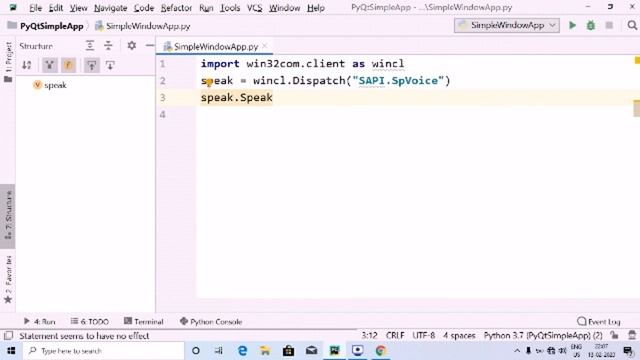Click the Windows taskbar search box
640x360 pixels.
point(104,351)
